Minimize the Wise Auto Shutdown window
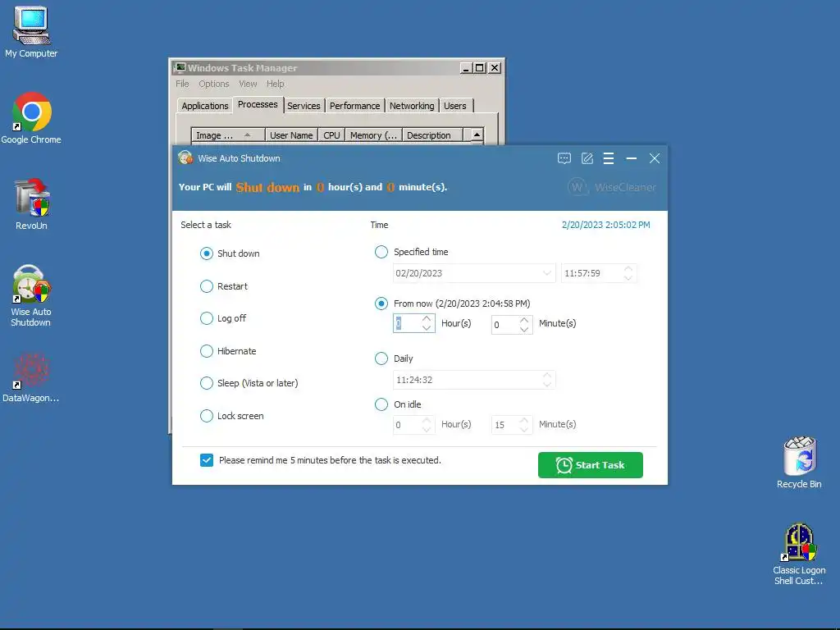Screen dimensions: 840x630 pyautogui.click(x=632, y=158)
